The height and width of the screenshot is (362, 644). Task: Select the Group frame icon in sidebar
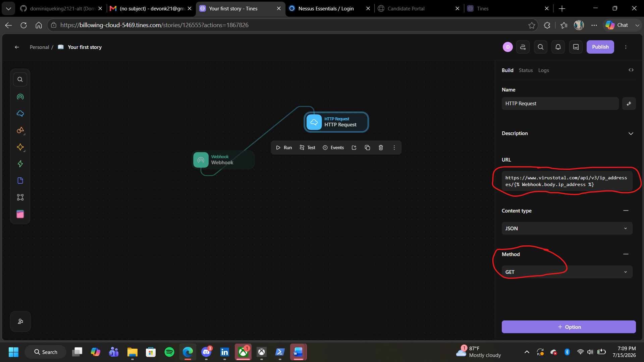[x=20, y=197]
